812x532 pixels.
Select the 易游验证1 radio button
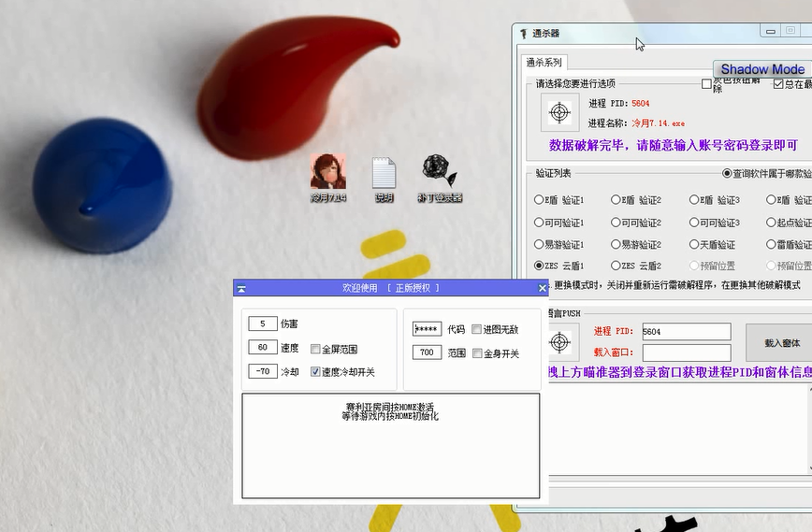pos(539,244)
